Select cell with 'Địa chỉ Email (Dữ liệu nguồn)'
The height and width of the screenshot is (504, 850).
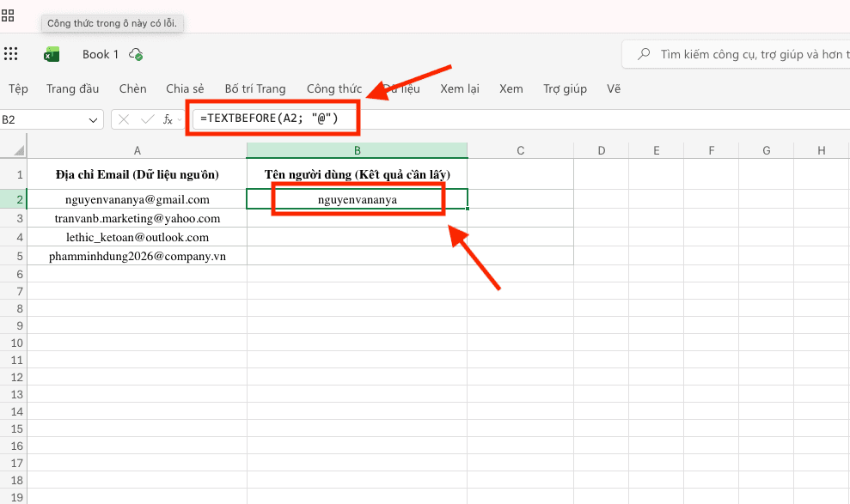[138, 174]
